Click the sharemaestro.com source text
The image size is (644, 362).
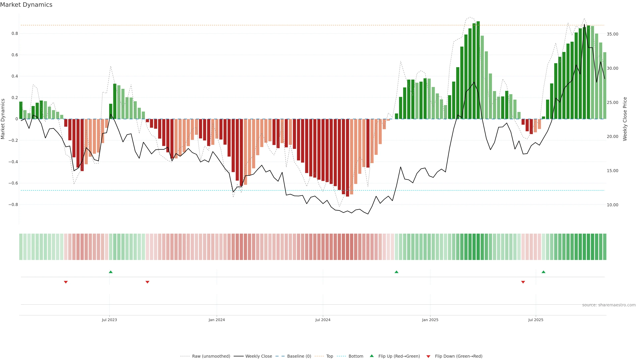point(609,305)
